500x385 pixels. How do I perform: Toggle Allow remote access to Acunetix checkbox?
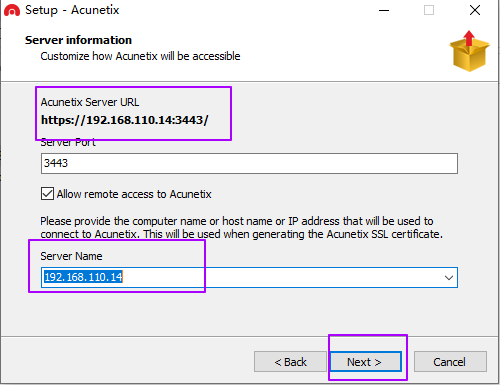tap(47, 194)
